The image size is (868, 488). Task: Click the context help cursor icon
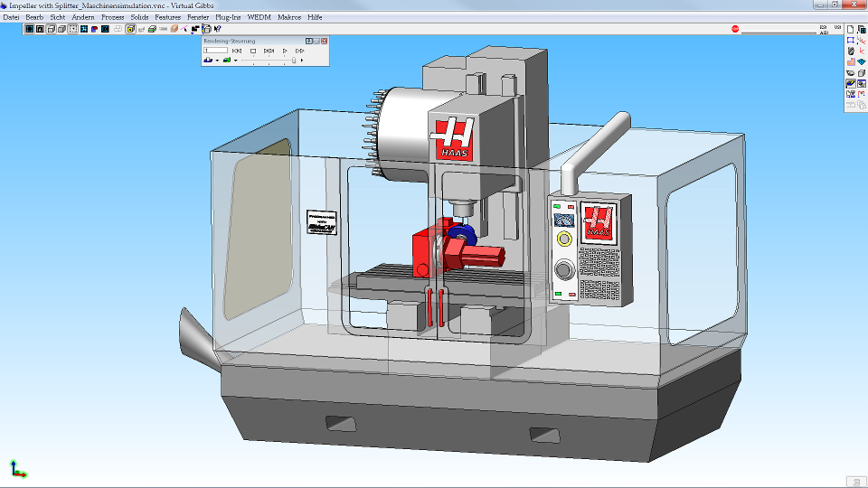pyautogui.click(x=218, y=29)
